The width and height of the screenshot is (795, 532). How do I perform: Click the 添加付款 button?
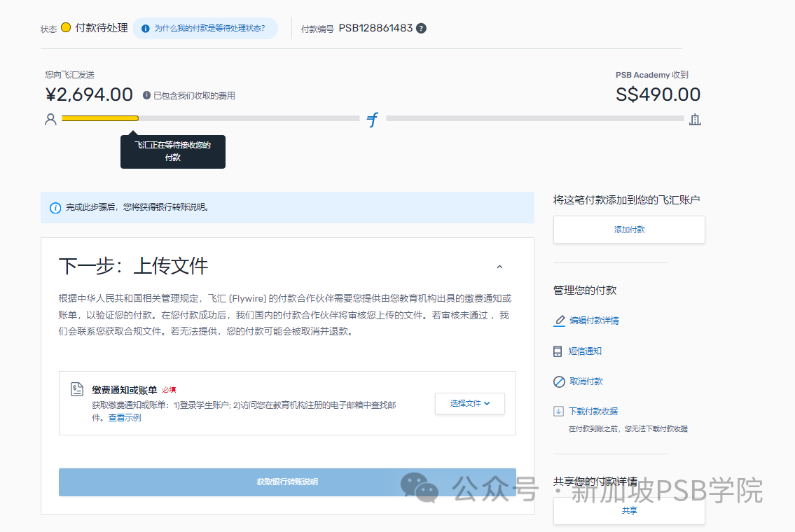tap(628, 230)
